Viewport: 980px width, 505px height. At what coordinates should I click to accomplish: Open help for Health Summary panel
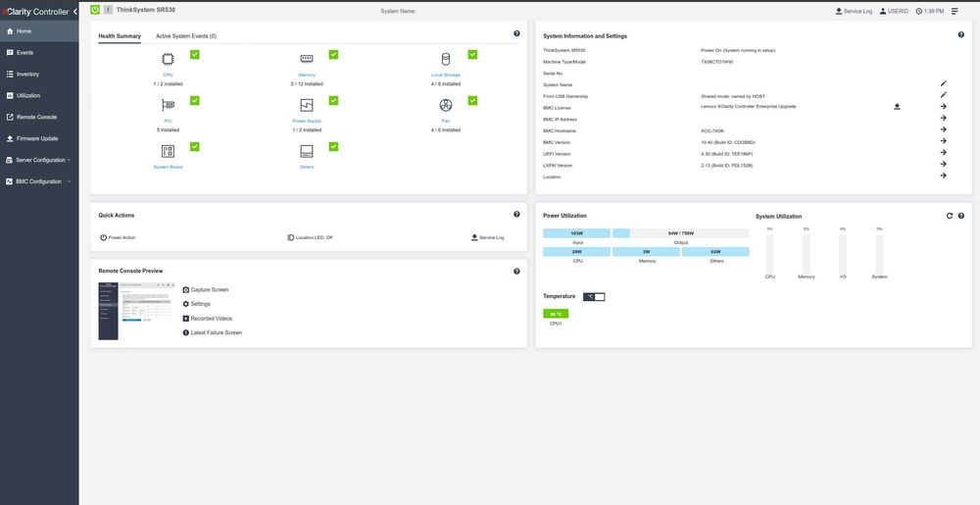pos(516,33)
